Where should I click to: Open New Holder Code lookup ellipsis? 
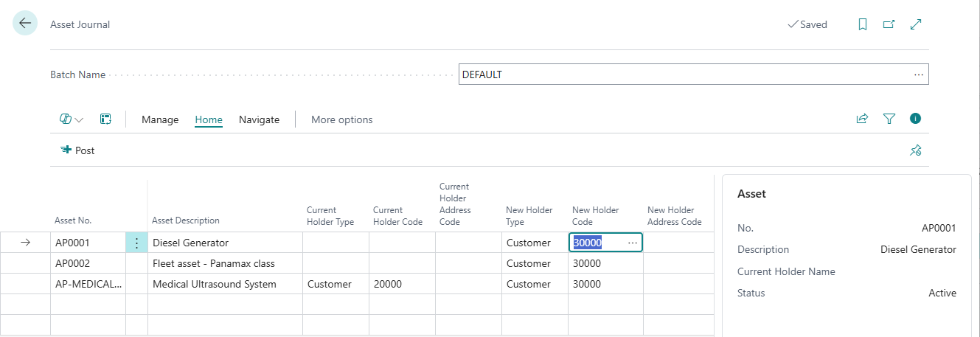[x=633, y=243]
